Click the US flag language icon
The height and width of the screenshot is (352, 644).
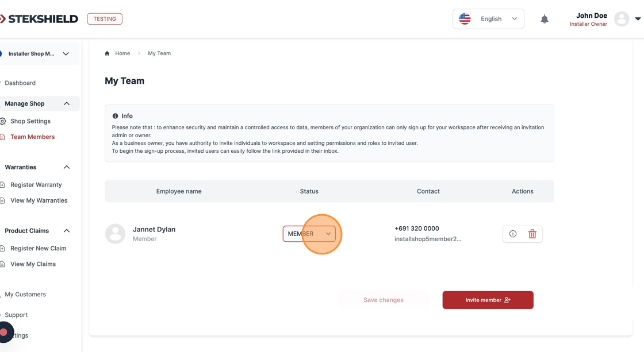[x=465, y=19]
